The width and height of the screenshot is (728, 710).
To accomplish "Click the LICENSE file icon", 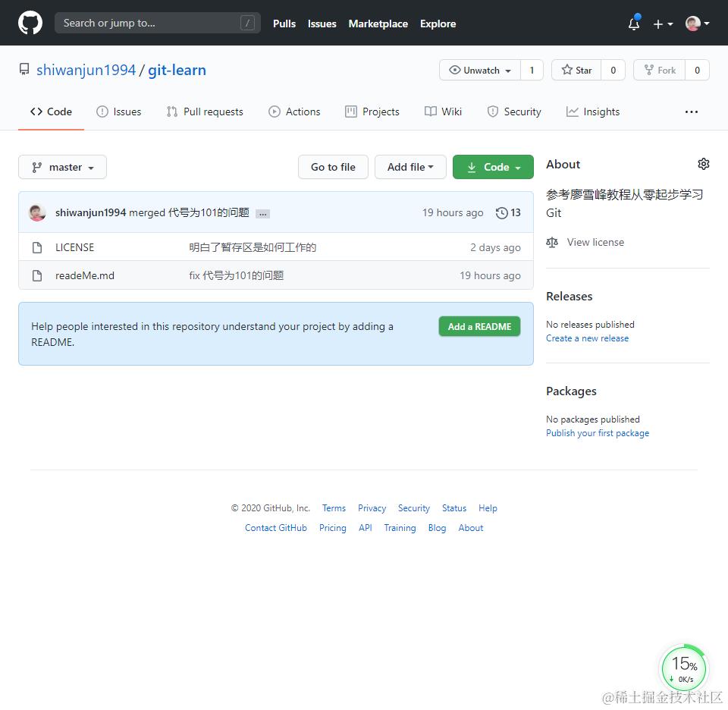I will coord(37,247).
